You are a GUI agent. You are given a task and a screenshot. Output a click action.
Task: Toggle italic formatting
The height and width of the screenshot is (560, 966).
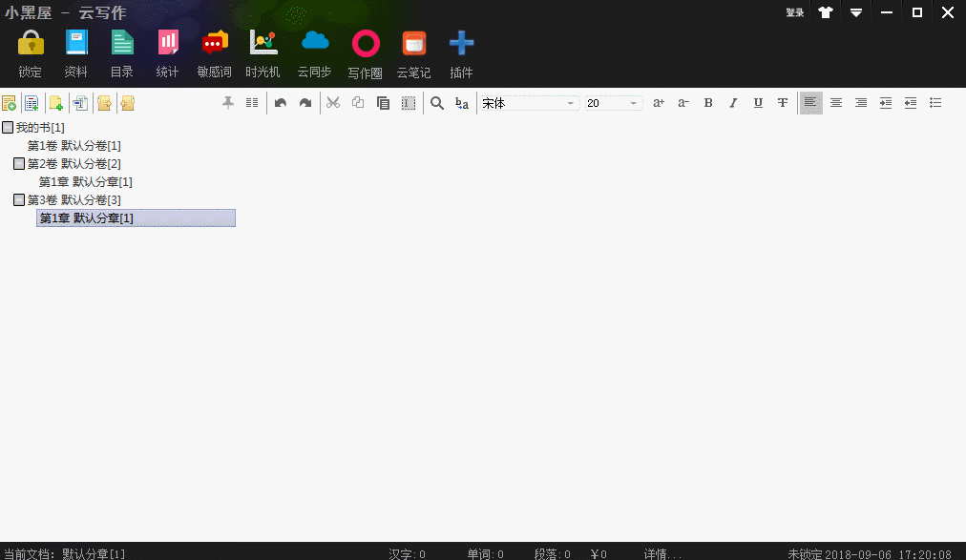click(x=733, y=103)
